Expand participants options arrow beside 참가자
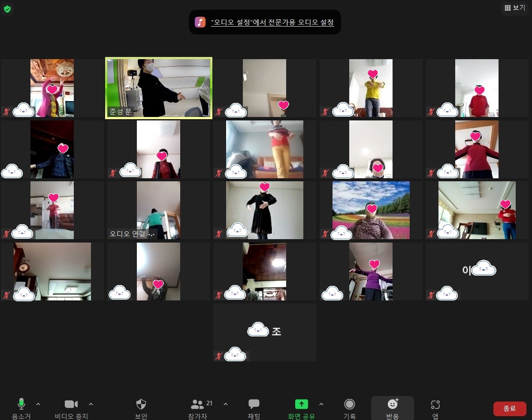Screen dimensions: 532x420 (x=226, y=404)
